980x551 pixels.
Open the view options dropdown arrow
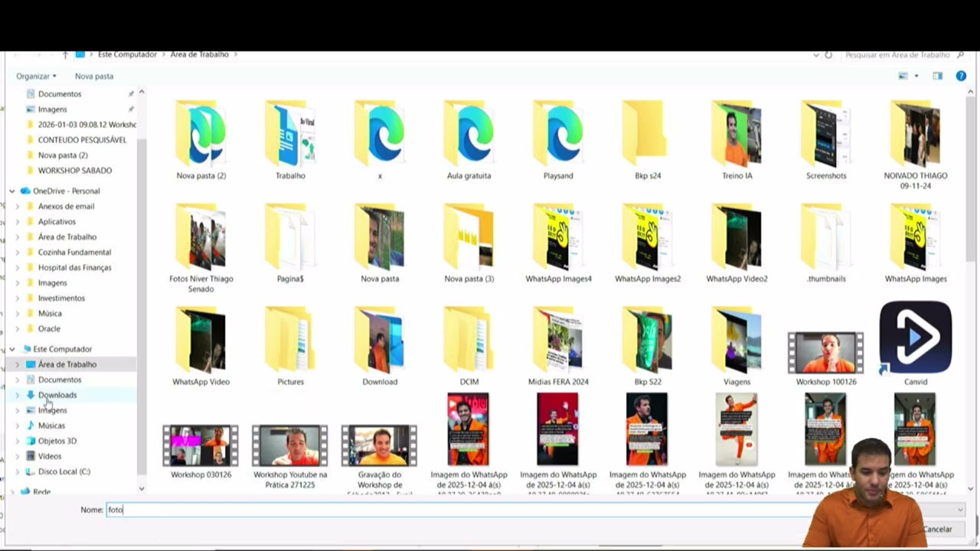point(916,76)
